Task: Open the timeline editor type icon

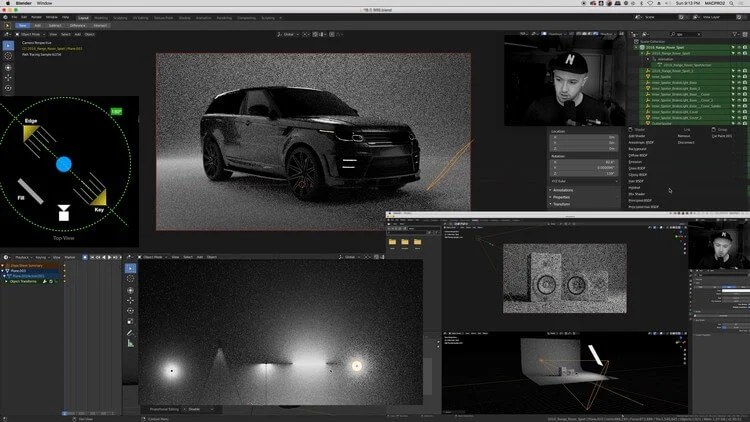Action: (7, 257)
